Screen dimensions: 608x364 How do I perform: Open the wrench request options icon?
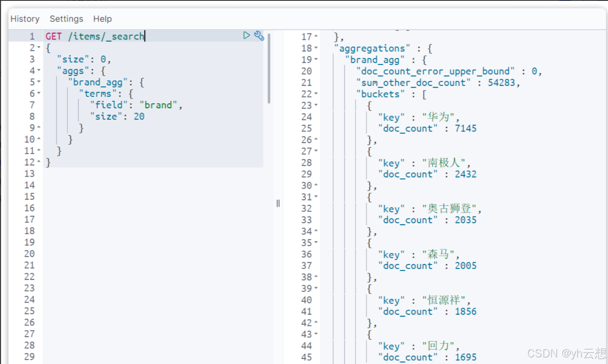[259, 36]
